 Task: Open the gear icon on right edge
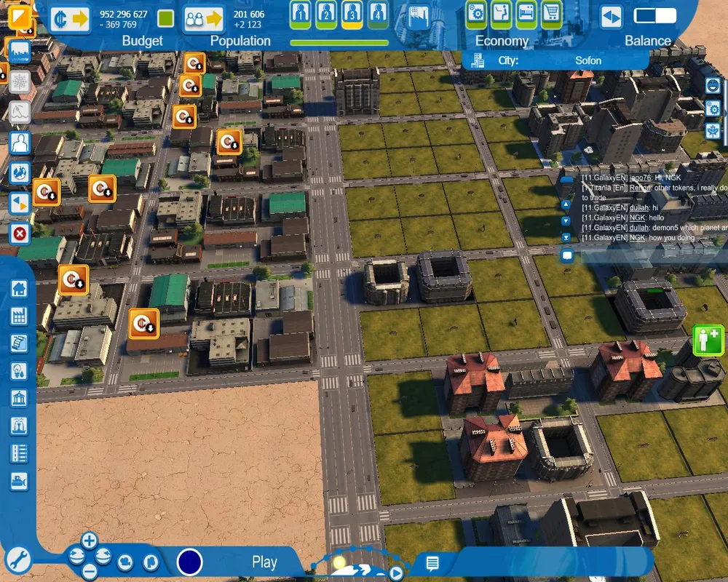coord(713,108)
